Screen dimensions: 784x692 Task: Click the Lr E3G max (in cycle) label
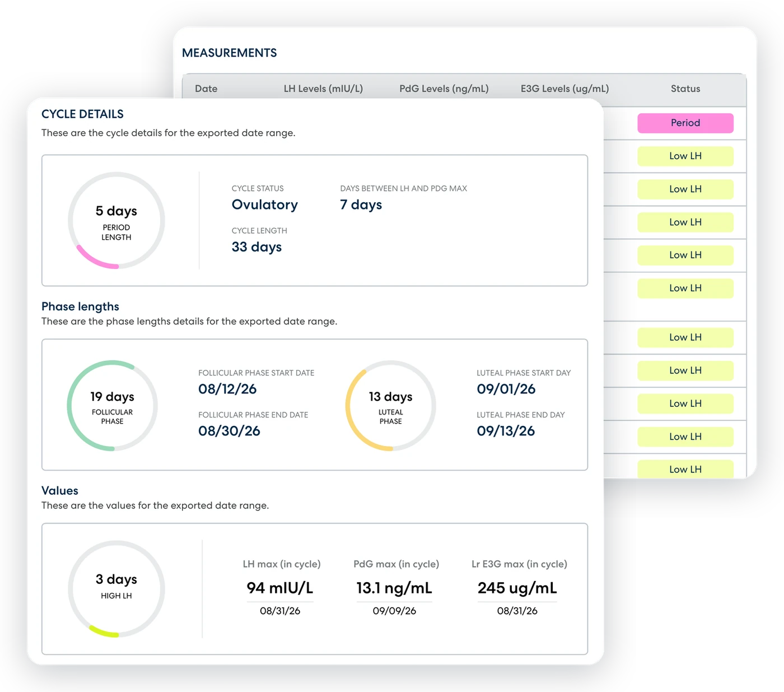520,564
